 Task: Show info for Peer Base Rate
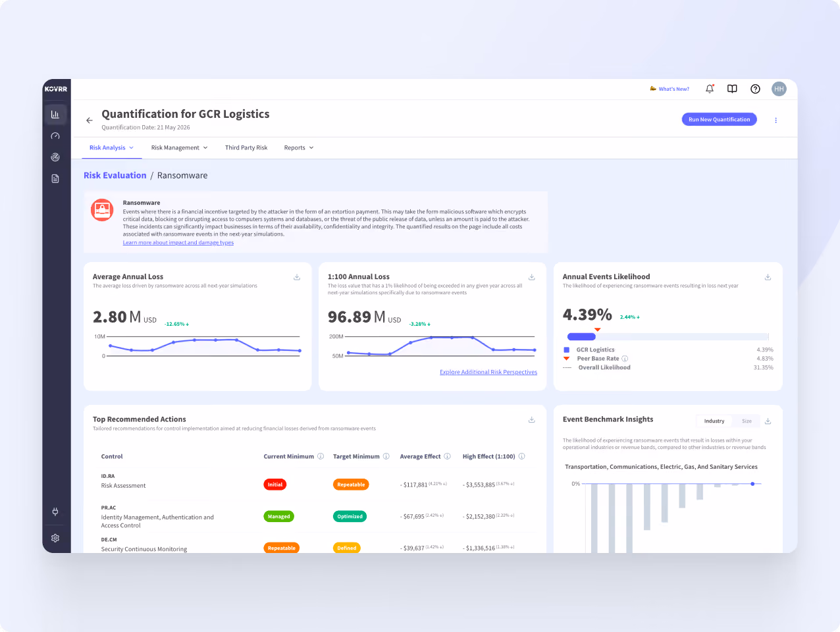point(625,359)
